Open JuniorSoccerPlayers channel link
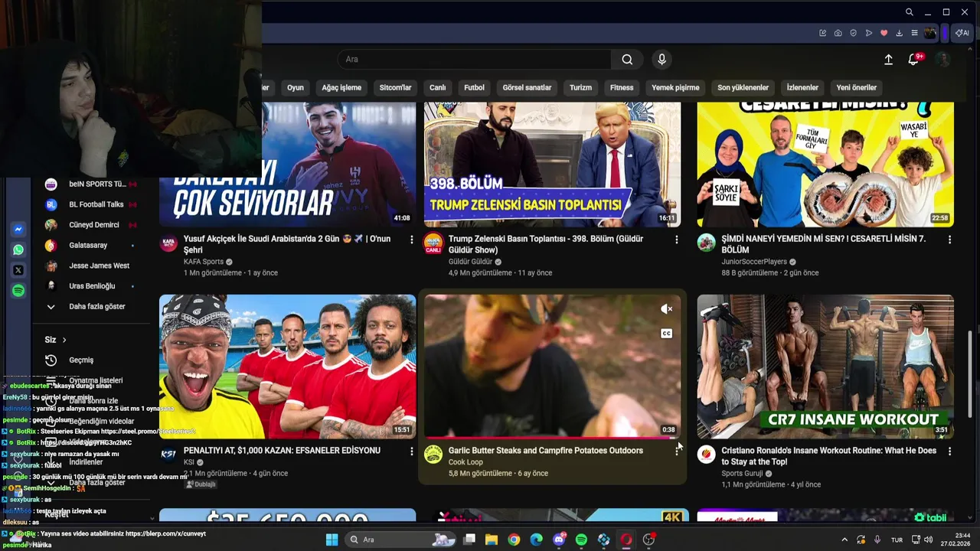 tap(754, 262)
